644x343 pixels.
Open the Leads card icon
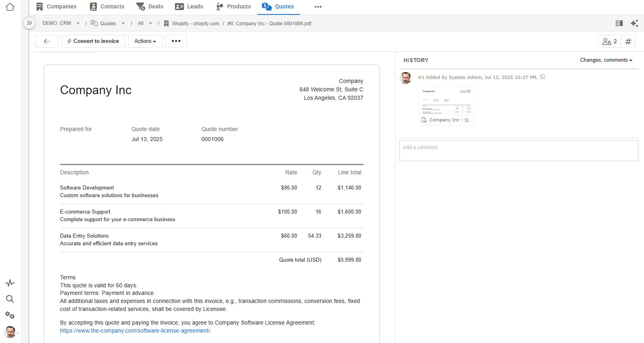(179, 6)
